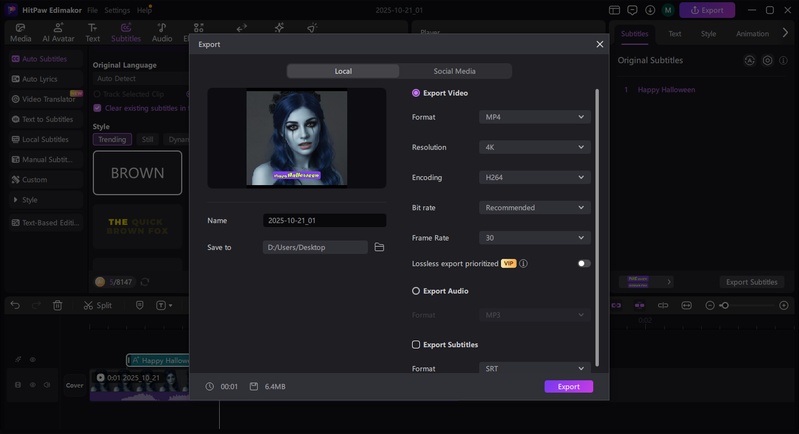Select the Export Audio radio button

[416, 291]
